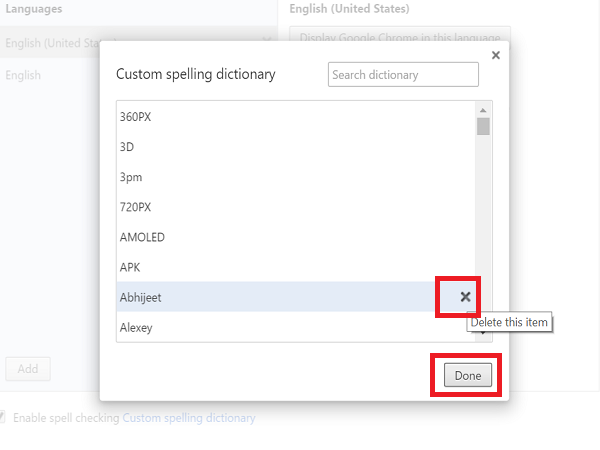The height and width of the screenshot is (450, 600).
Task: Select the 3pm word entry
Action: tap(130, 177)
